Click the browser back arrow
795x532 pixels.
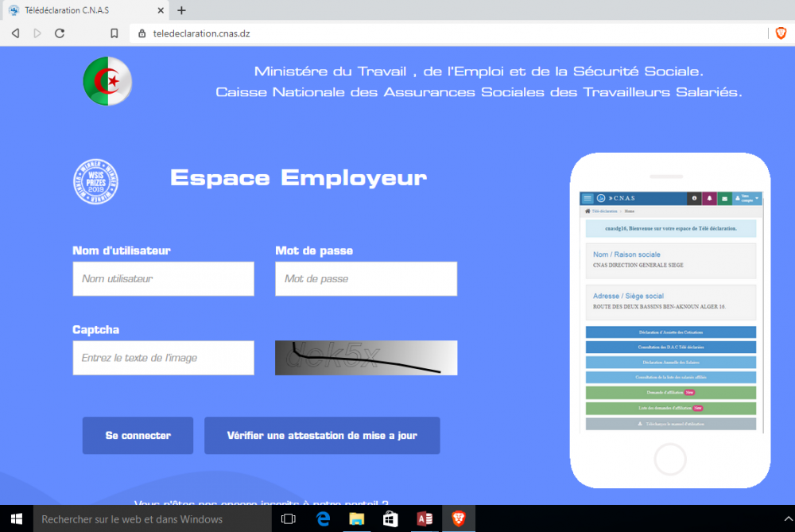pos(16,33)
